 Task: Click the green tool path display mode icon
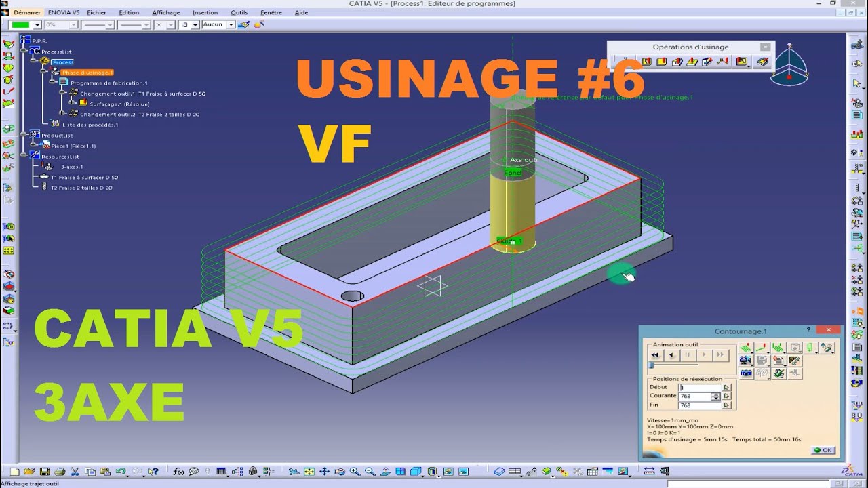pos(746,348)
